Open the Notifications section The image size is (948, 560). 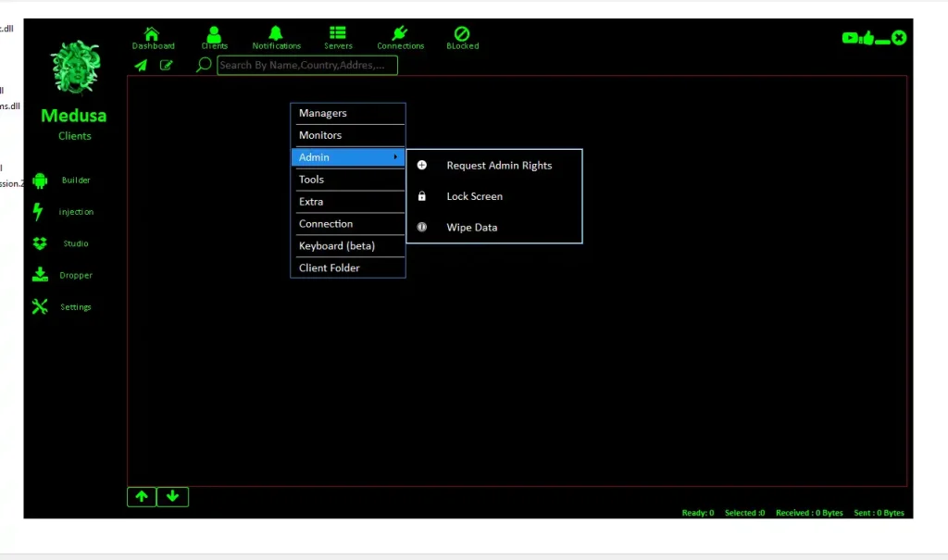coord(276,37)
